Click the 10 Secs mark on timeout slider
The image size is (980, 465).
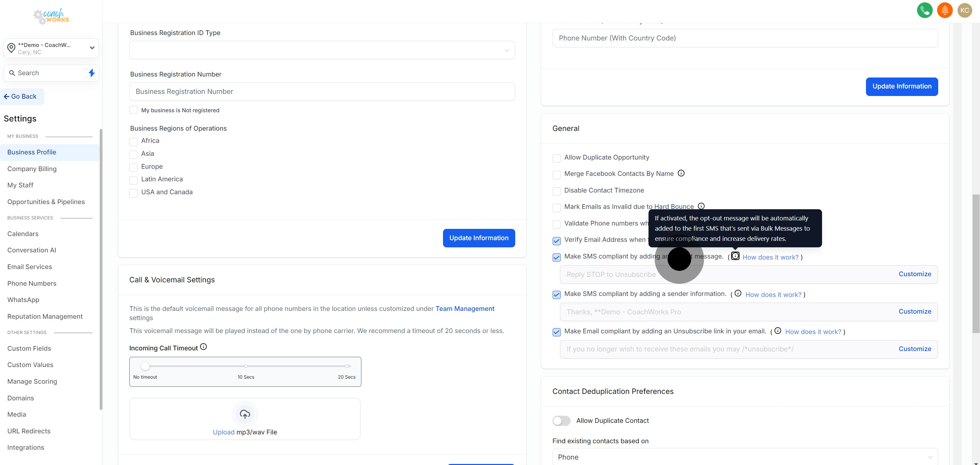pos(246,366)
